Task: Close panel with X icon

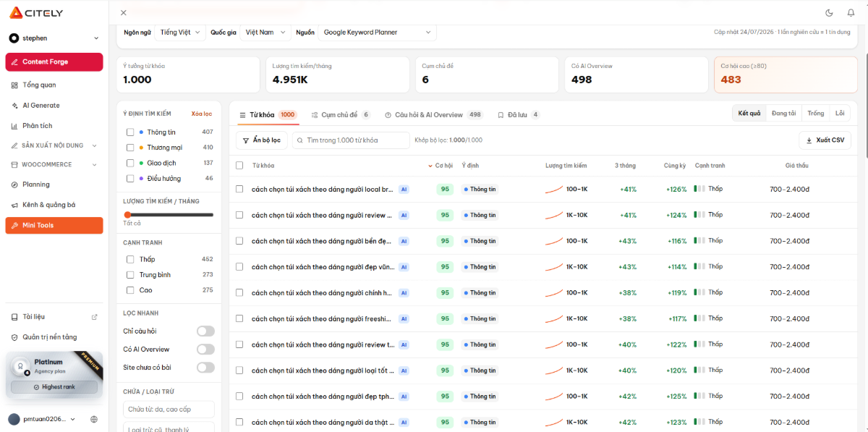Action: (124, 12)
